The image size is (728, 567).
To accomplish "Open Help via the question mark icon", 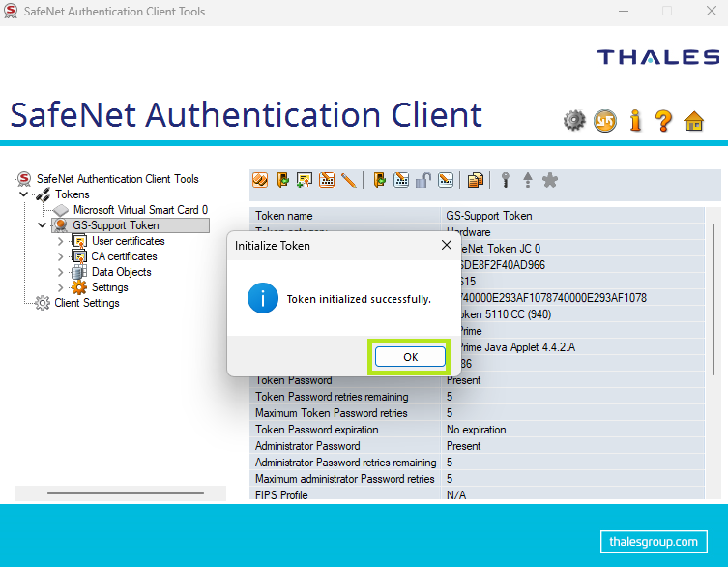I will pos(664,121).
